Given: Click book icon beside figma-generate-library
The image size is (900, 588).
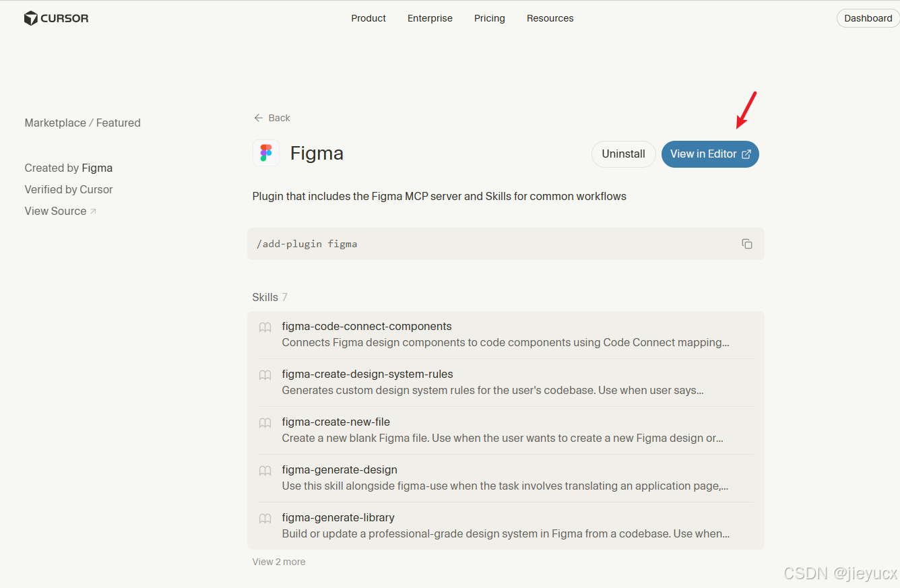Looking at the screenshot, I should click(x=265, y=519).
